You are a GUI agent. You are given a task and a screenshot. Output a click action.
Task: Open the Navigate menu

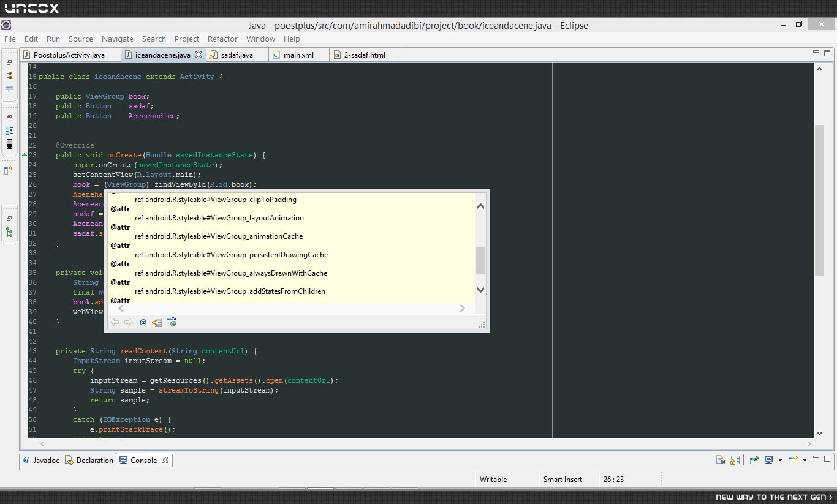[x=118, y=39]
